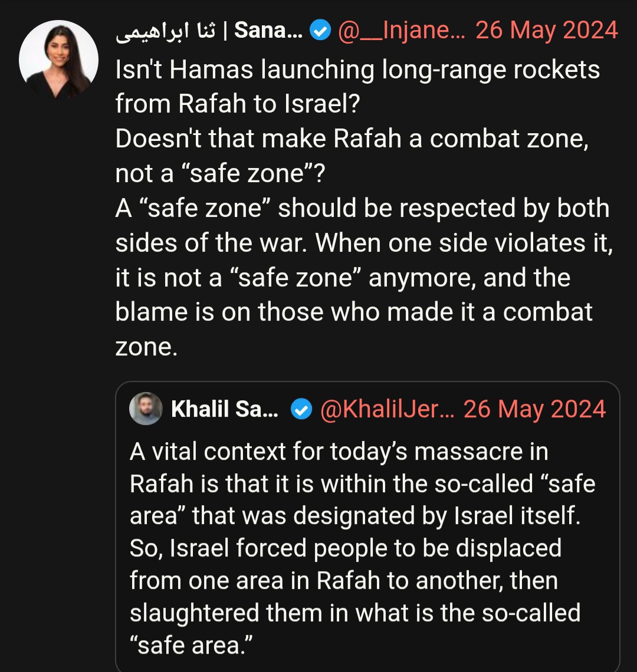Click the blue verified badge beside Sana
Screen dimensions: 637x672
tap(320, 31)
